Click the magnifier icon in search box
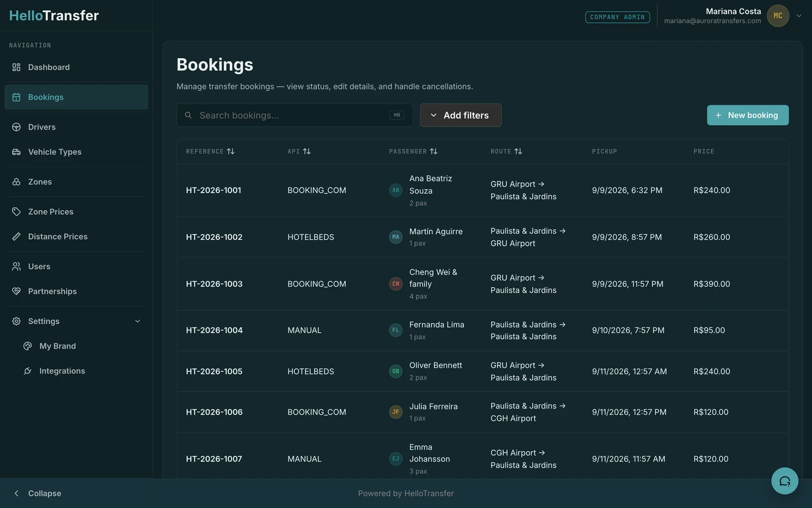Viewport: 812px width, 508px height. coord(188,115)
